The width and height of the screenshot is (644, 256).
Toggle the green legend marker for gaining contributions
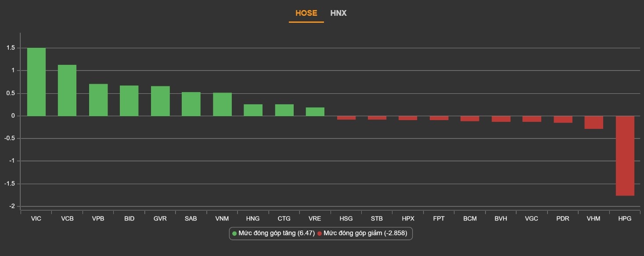coord(234,234)
